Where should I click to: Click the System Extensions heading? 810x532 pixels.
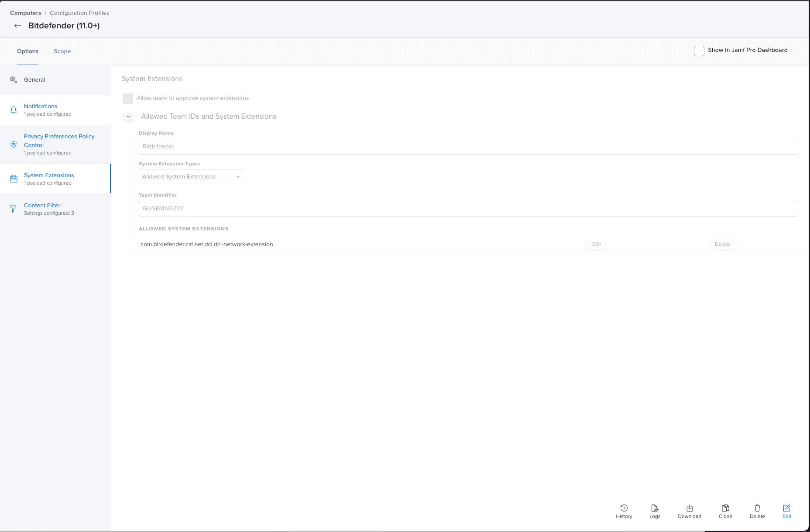(152, 79)
